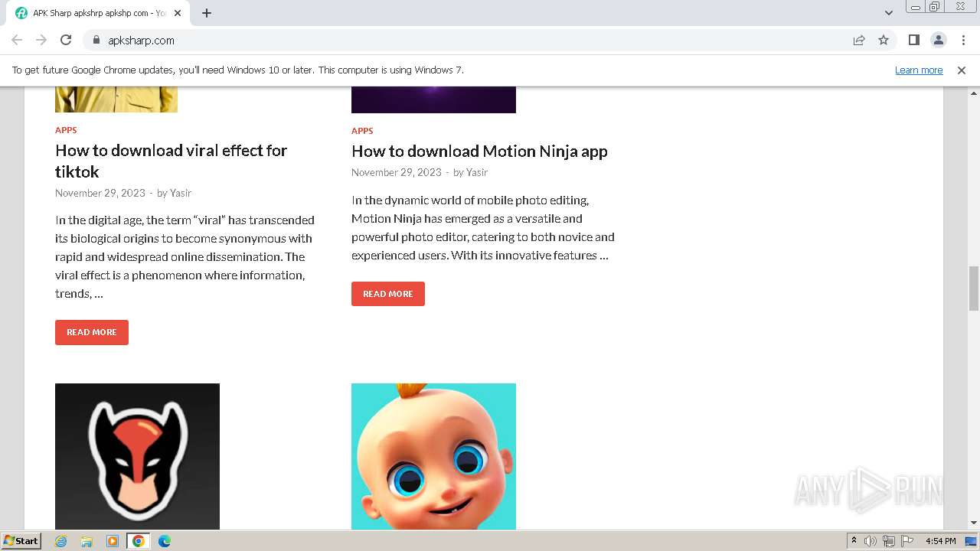Focus the address bar showing apksharp.com
Screen dimensions: 980x551
pos(467,40)
